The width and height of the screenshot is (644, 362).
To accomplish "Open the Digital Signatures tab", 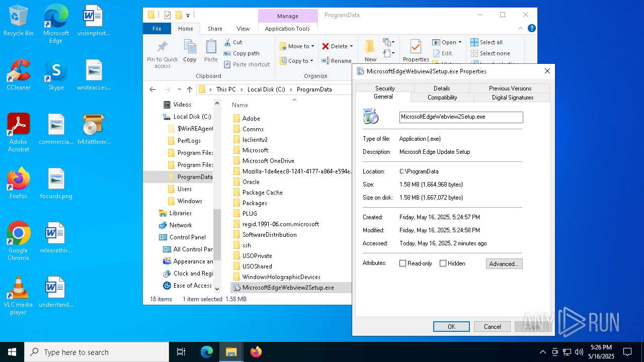I will pos(513,97).
